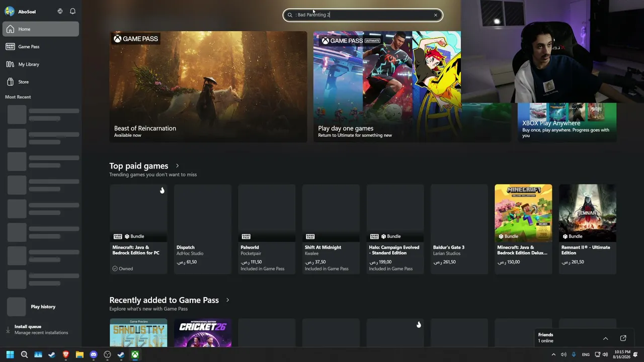Open Discord from the taskbar

point(93,354)
